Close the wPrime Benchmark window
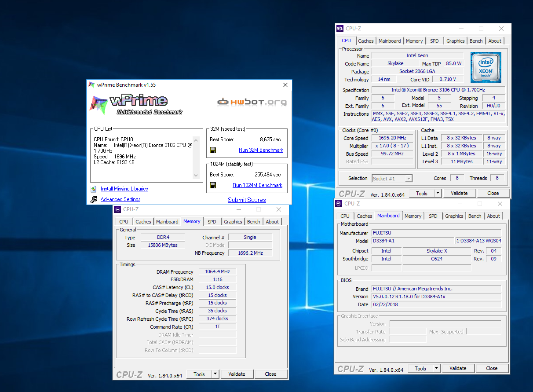Image resolution: width=533 pixels, height=392 pixels. click(x=285, y=85)
